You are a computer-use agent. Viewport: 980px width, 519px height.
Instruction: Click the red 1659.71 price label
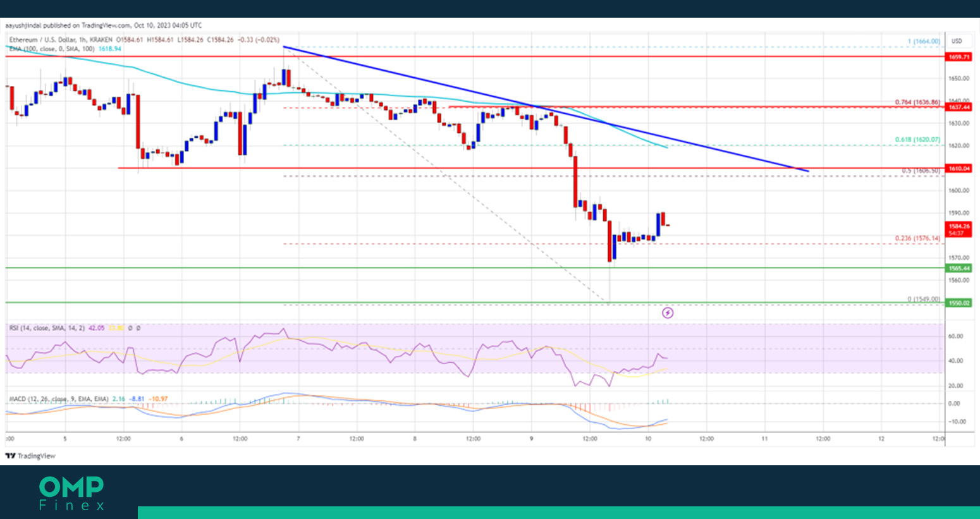click(x=959, y=57)
